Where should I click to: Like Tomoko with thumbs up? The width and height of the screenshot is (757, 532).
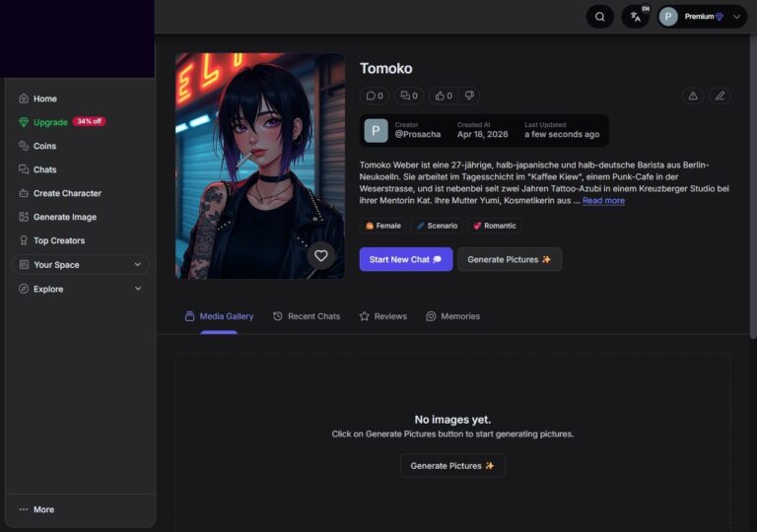coord(444,96)
